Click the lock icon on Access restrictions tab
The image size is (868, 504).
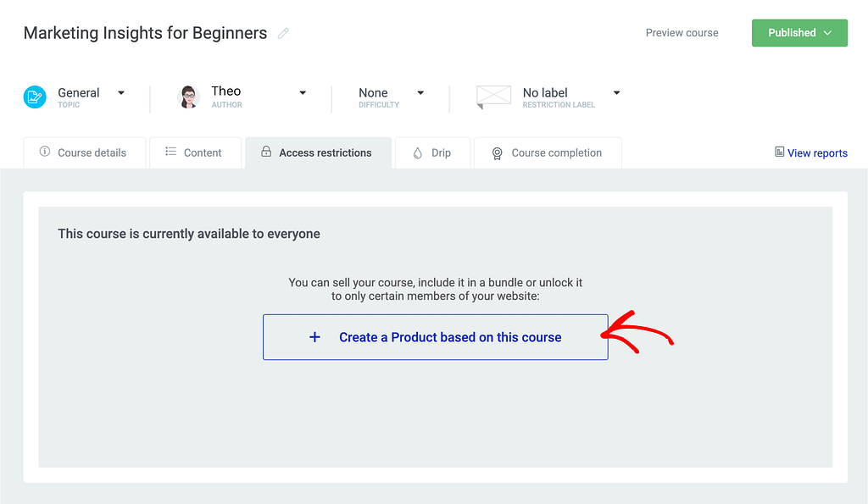point(266,152)
